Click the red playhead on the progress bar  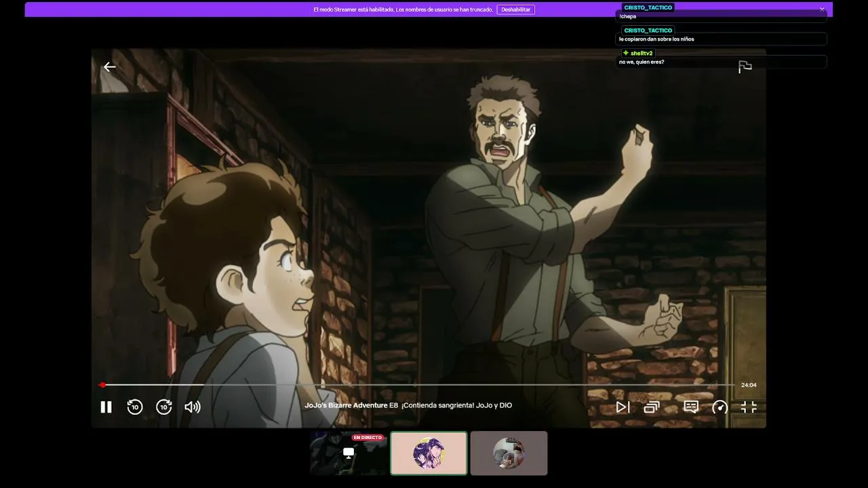click(102, 385)
